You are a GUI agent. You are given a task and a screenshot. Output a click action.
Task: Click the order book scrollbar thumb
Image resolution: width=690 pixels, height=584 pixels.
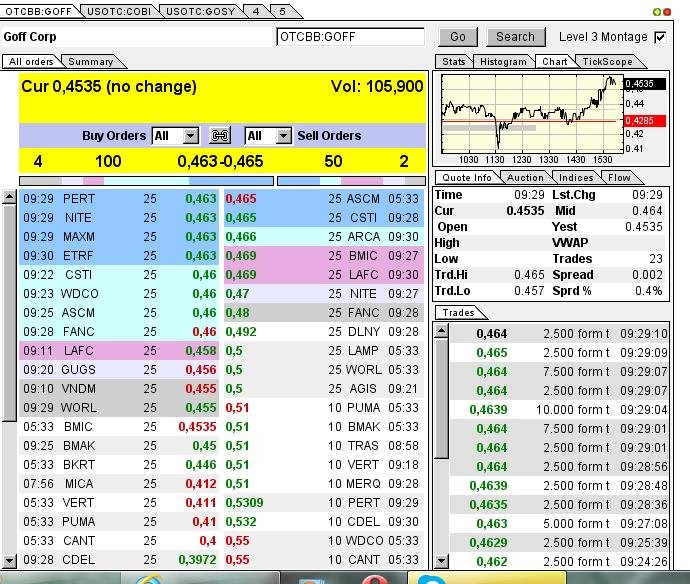point(9,313)
